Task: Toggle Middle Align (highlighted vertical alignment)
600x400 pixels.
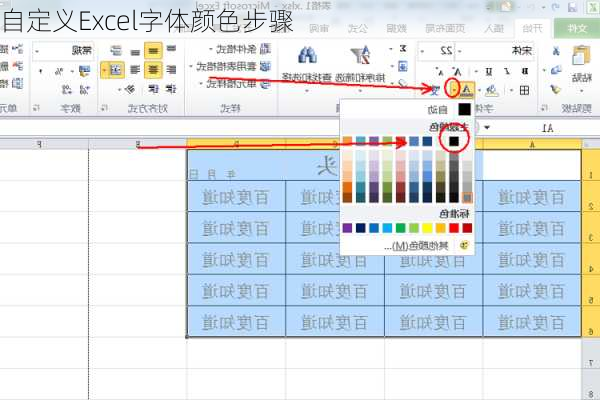Action: [153, 51]
